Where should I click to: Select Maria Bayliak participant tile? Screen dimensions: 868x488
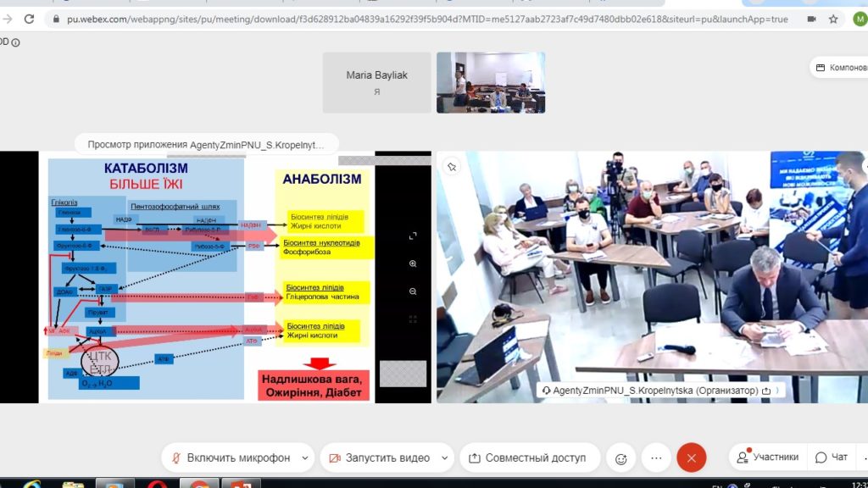click(377, 82)
